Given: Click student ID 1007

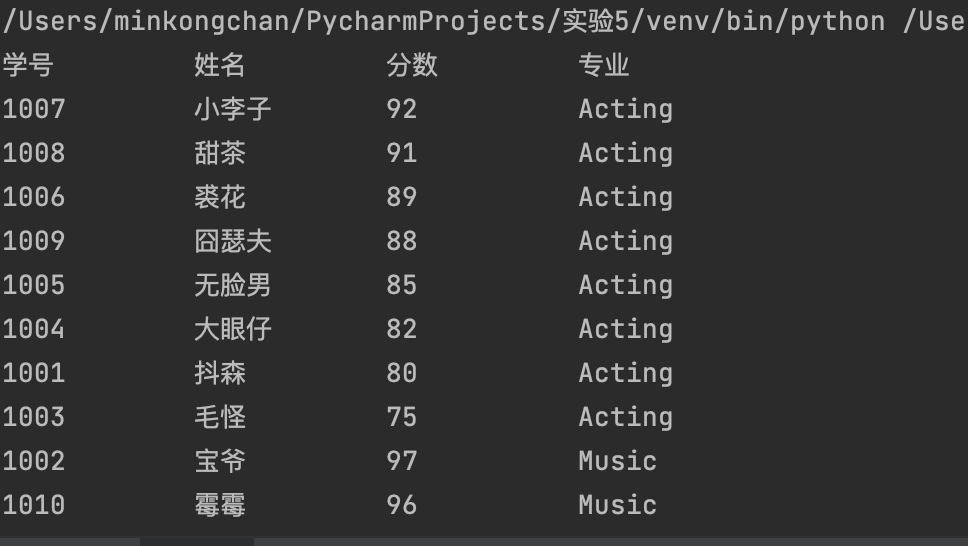Looking at the screenshot, I should (33, 109).
